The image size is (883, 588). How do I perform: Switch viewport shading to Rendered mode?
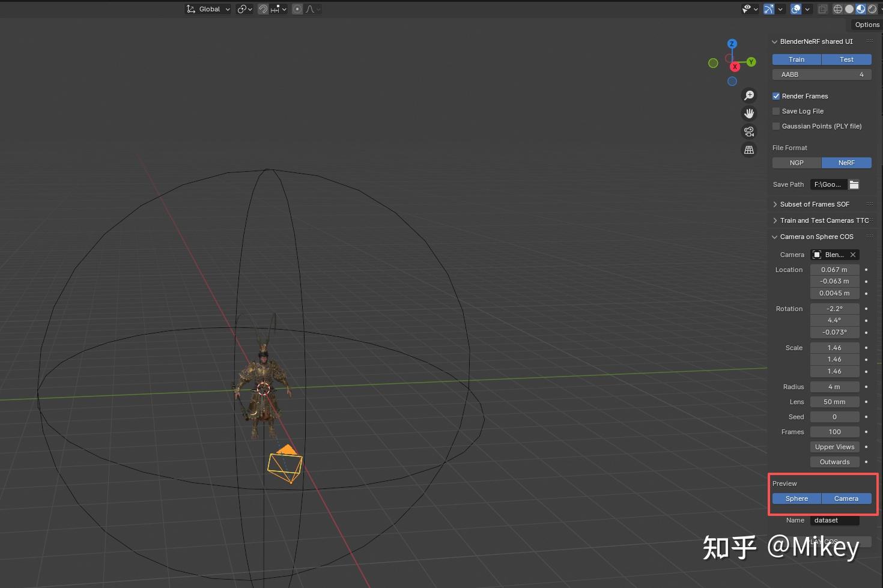tap(872, 8)
